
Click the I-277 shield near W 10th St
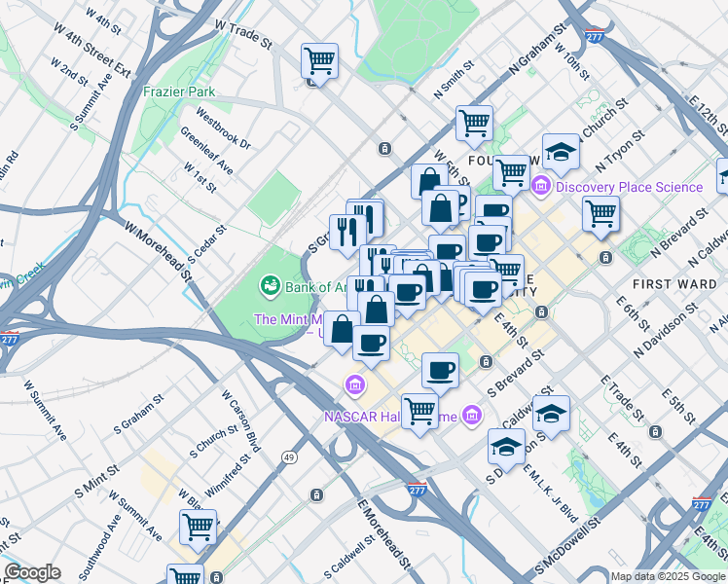pyautogui.click(x=594, y=36)
